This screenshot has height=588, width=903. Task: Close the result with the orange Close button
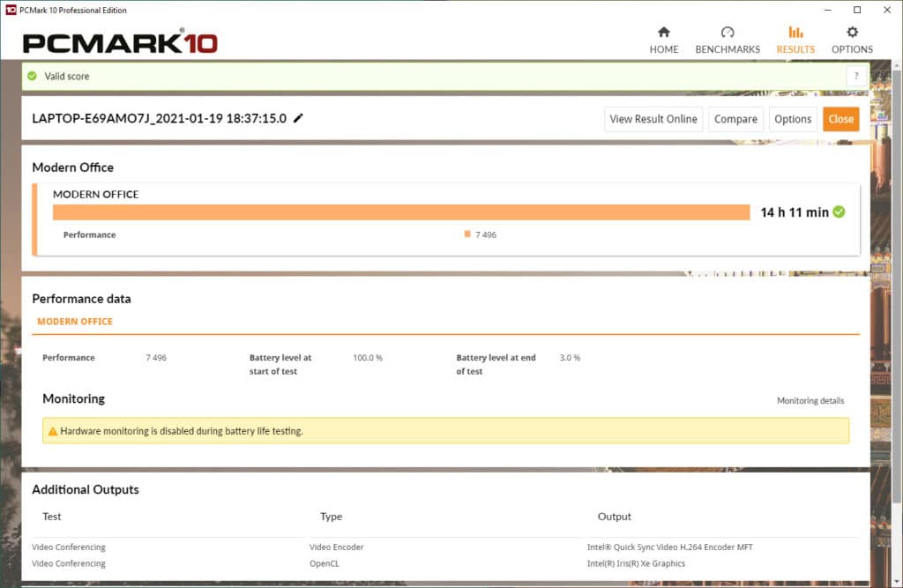point(840,119)
